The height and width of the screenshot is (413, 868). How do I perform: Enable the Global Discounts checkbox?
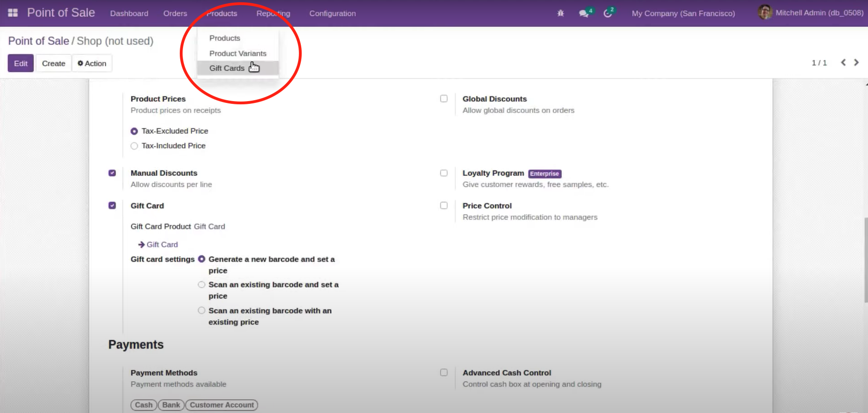pyautogui.click(x=444, y=99)
